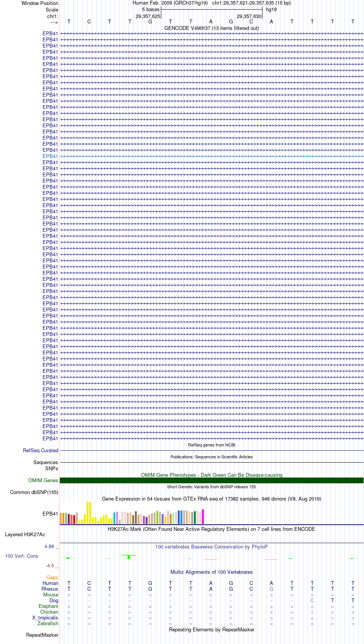
Task: Click the dark green OMIM gene bar
Action: tap(212, 480)
